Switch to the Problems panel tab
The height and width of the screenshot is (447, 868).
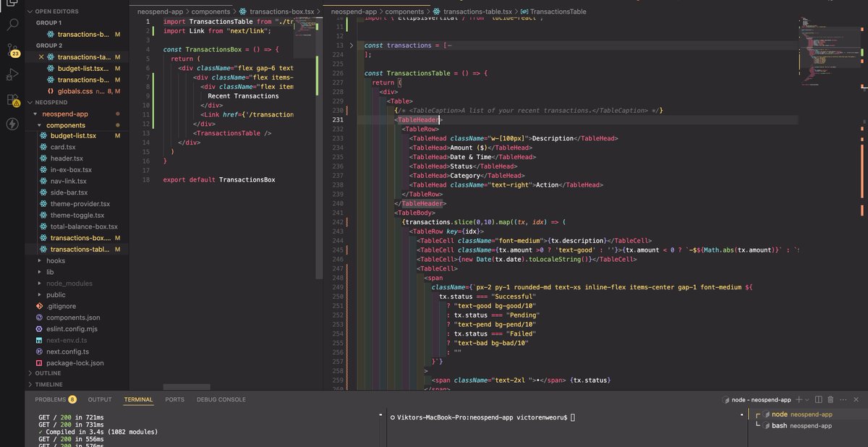point(56,399)
